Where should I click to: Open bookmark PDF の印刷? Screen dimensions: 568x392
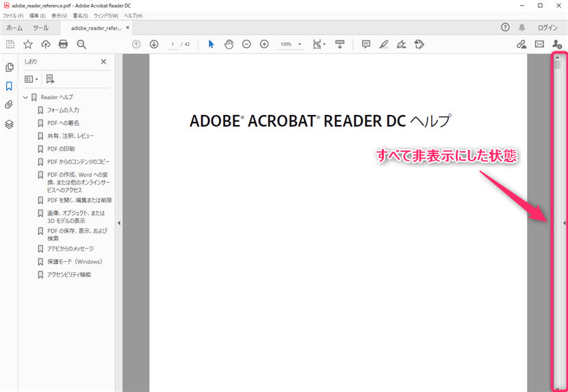click(61, 149)
